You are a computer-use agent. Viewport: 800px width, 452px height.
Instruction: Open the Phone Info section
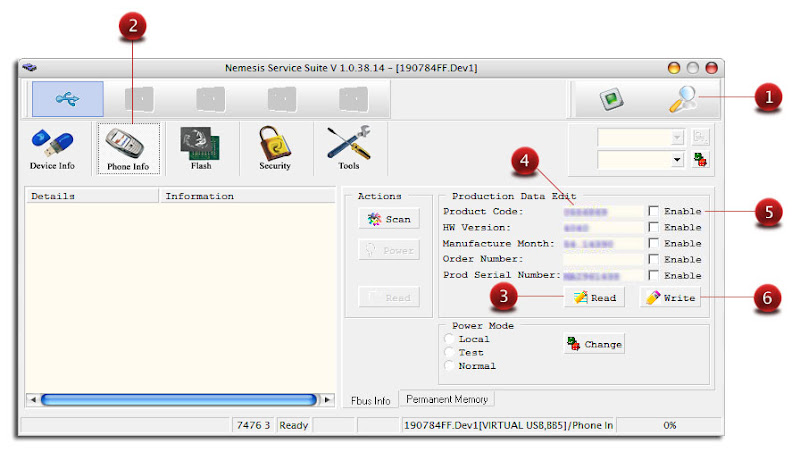point(128,149)
